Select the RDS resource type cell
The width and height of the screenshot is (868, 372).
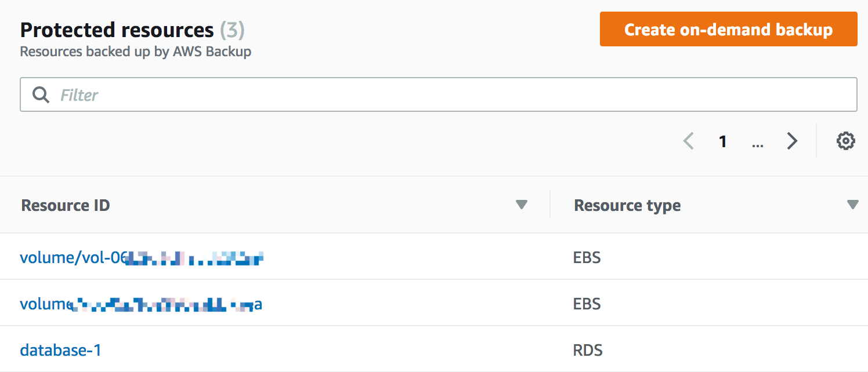point(588,349)
